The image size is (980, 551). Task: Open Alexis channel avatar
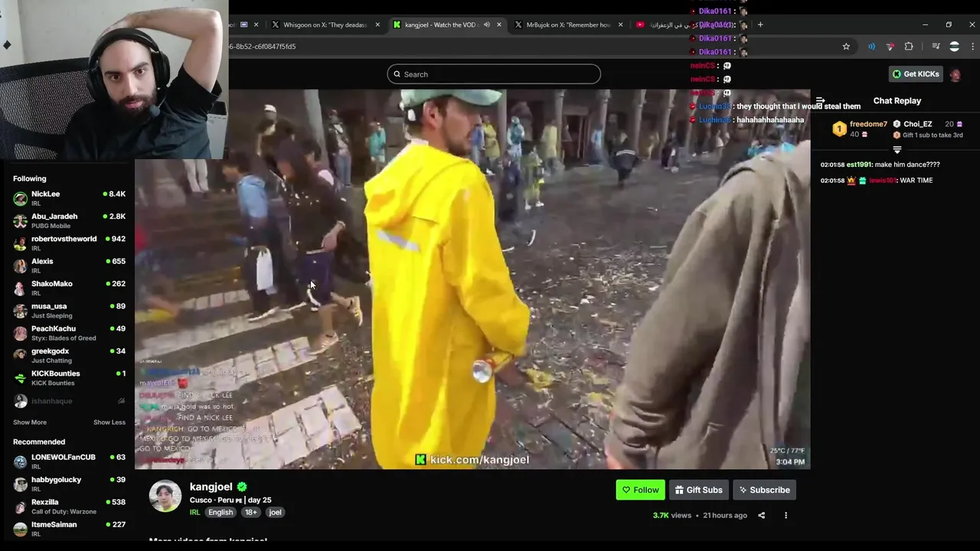21,266
